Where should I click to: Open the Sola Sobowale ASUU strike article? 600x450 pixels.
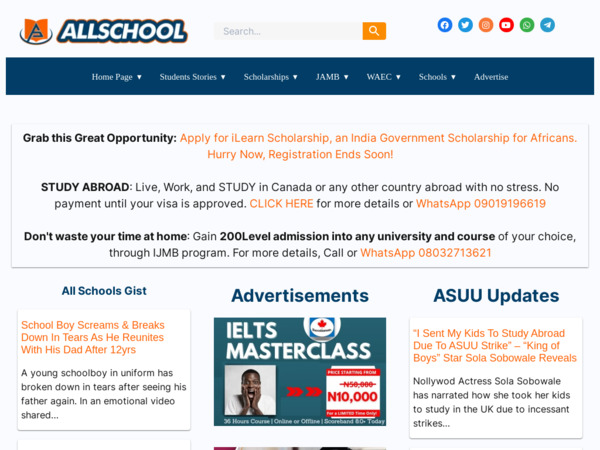(495, 346)
